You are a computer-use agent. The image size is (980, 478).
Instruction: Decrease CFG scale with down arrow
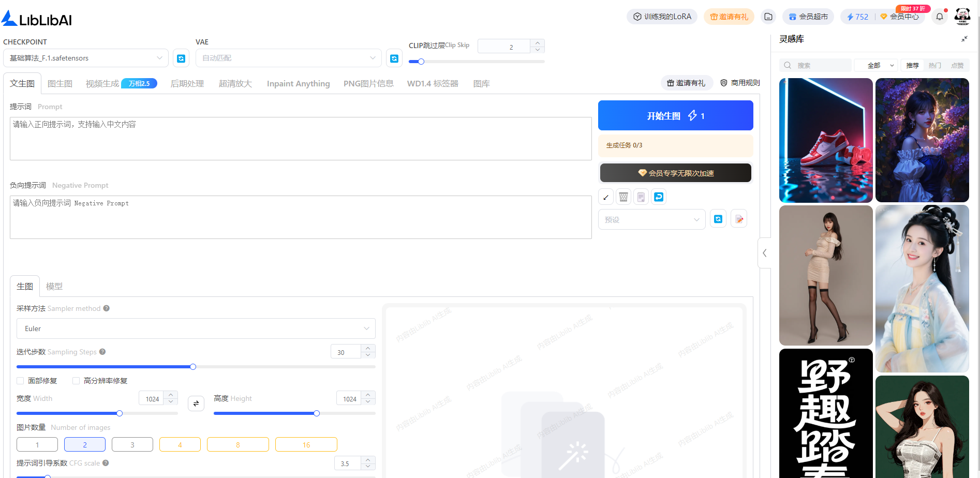[368, 466]
